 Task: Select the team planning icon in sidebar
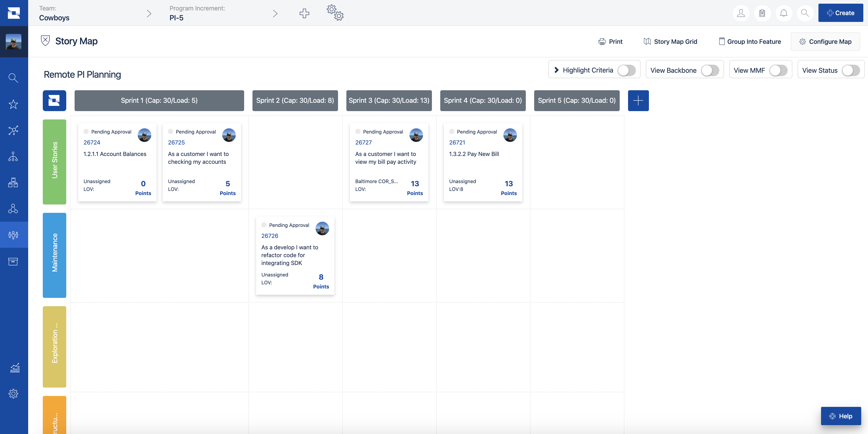(x=14, y=235)
